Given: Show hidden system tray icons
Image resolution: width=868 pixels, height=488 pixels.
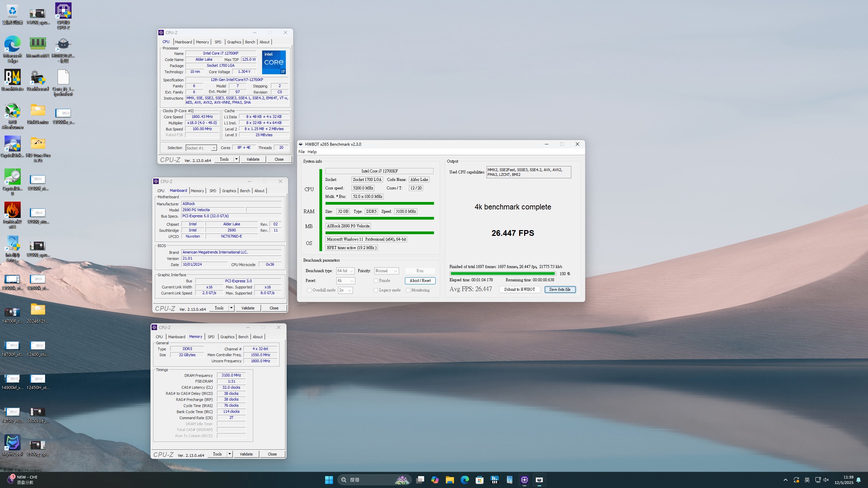Looking at the screenshot, I should [x=786, y=480].
